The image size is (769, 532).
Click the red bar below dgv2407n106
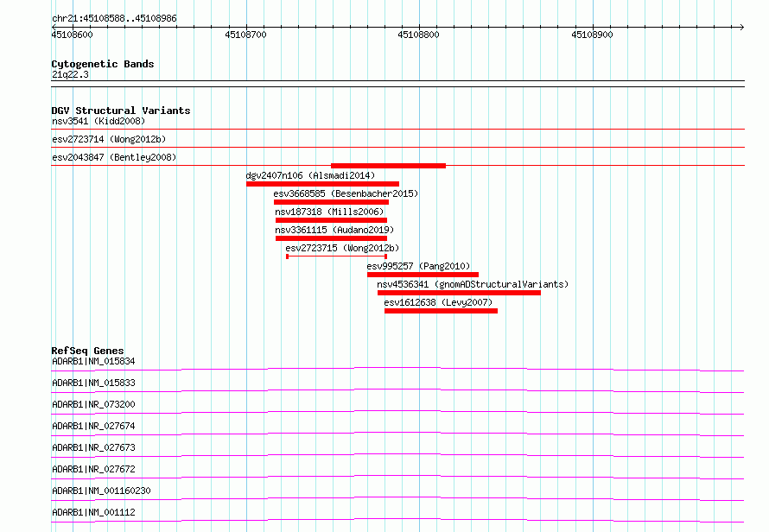pyautogui.click(x=322, y=184)
